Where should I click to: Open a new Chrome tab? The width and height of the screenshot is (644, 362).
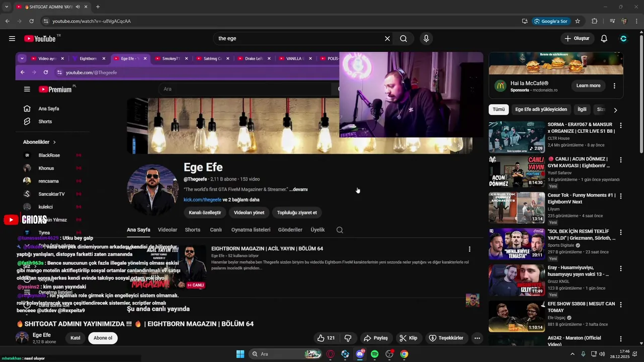(x=98, y=7)
